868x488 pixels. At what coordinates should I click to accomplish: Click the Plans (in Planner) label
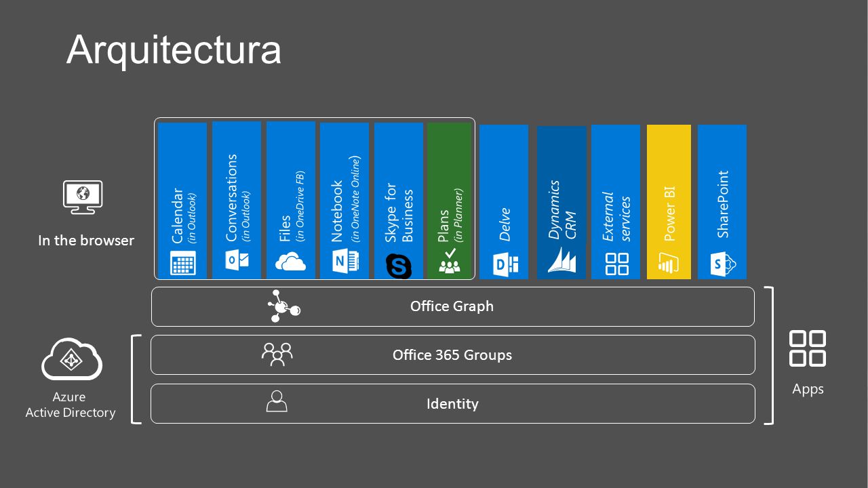pos(450,216)
